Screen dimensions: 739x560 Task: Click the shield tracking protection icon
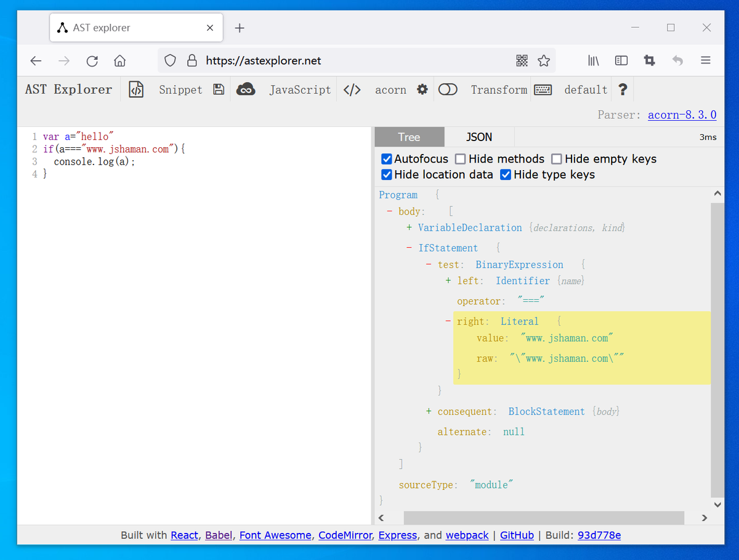pyautogui.click(x=171, y=60)
